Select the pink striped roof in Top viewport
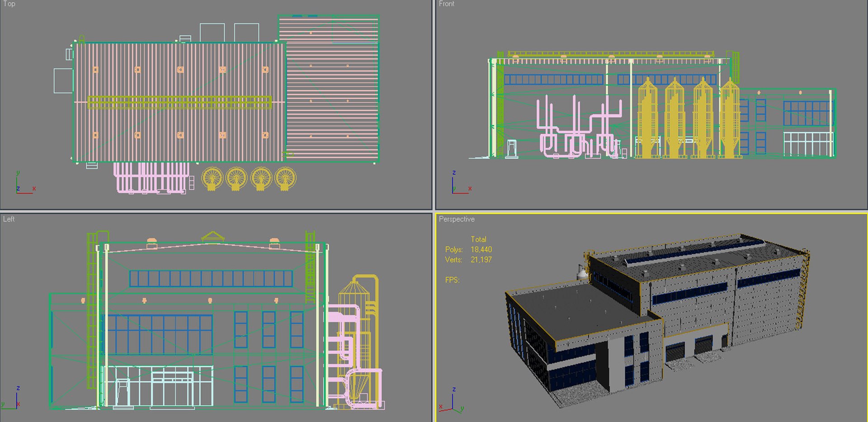 179,102
